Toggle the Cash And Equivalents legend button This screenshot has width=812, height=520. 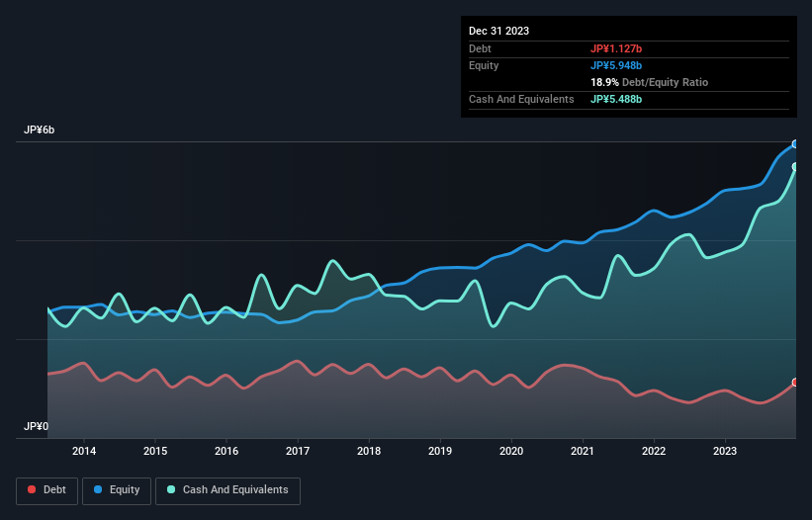[x=227, y=490]
